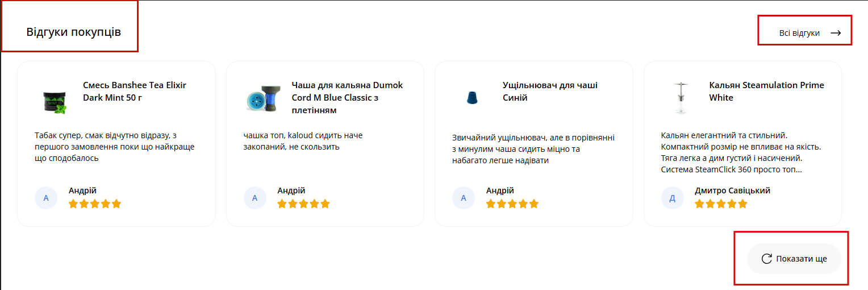Click the Відгуки покупців heading
This screenshot has width=868, height=290.
[x=73, y=32]
